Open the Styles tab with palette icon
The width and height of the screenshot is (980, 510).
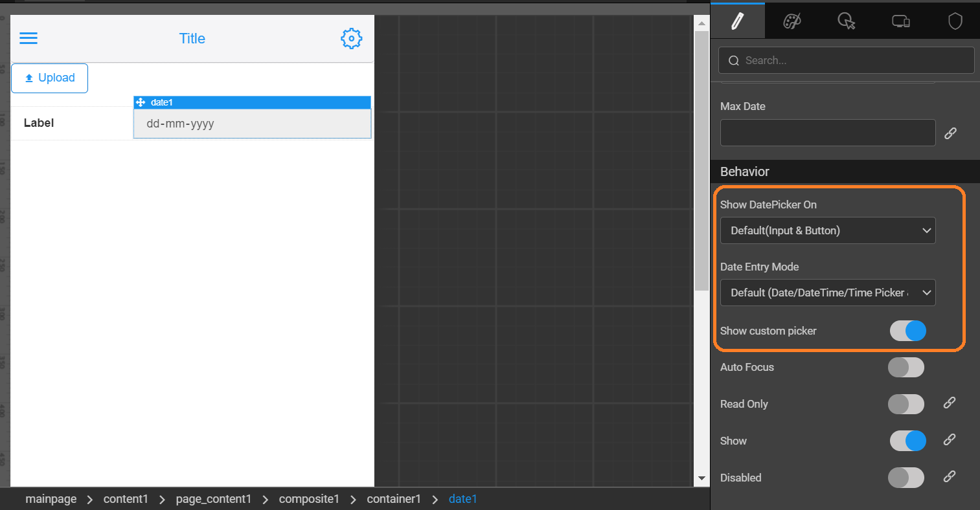[792, 21]
